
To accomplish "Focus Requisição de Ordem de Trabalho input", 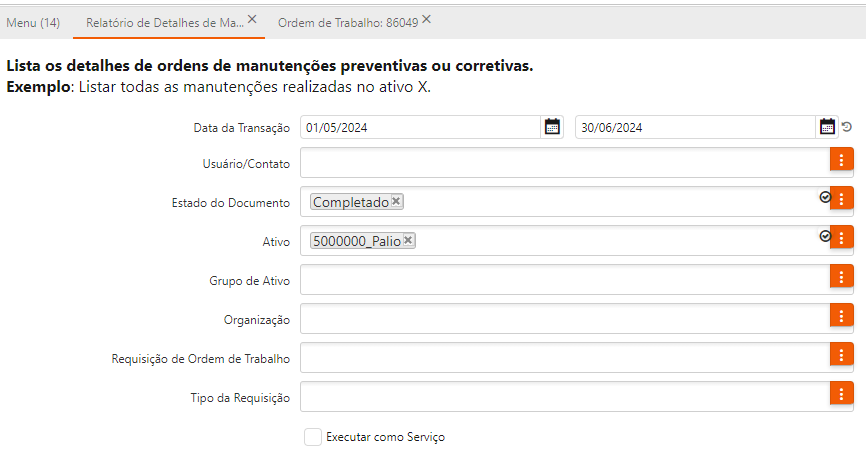I will pyautogui.click(x=565, y=358).
